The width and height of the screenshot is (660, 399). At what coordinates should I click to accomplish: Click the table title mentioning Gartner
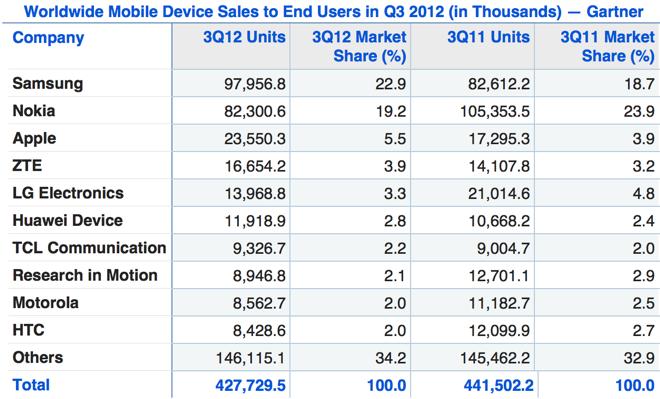pos(333,11)
